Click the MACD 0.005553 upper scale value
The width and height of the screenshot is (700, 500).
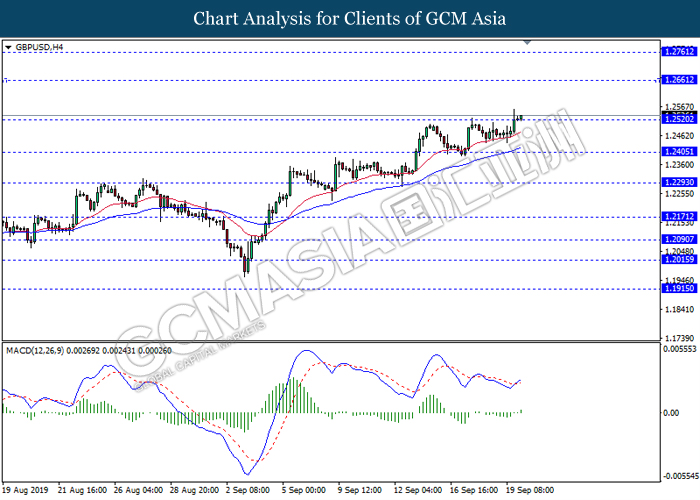pyautogui.click(x=680, y=348)
